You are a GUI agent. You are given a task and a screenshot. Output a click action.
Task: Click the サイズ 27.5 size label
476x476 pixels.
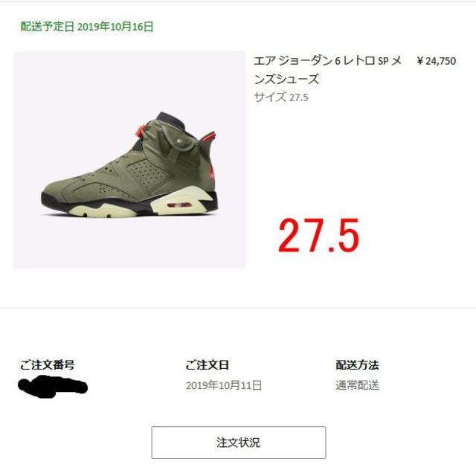[281, 97]
